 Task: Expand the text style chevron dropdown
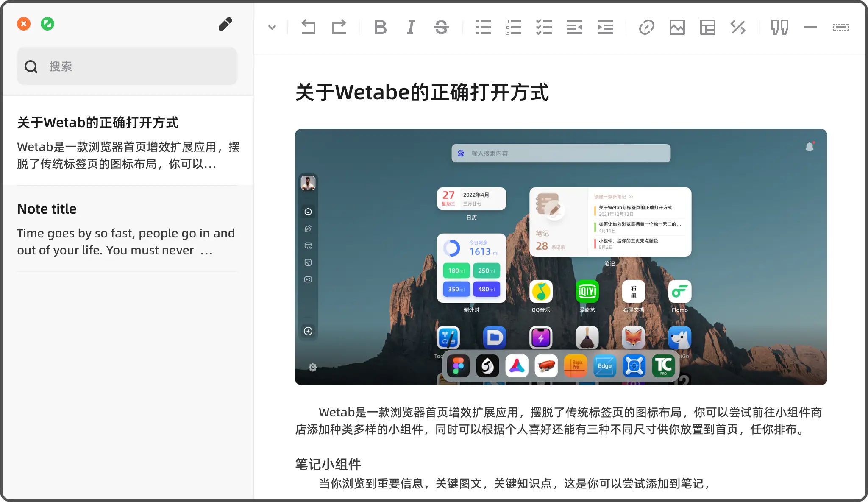click(x=272, y=28)
